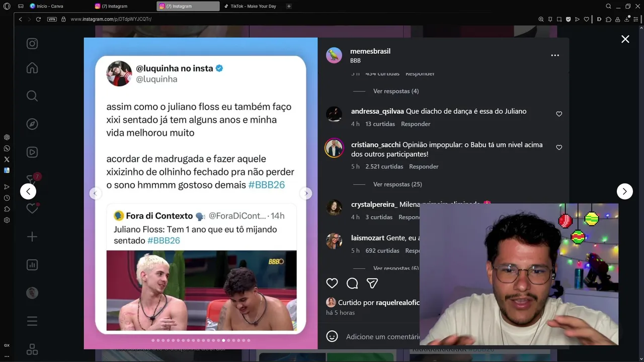
Task: Open Reels icon in the sidebar
Action: tap(32, 152)
